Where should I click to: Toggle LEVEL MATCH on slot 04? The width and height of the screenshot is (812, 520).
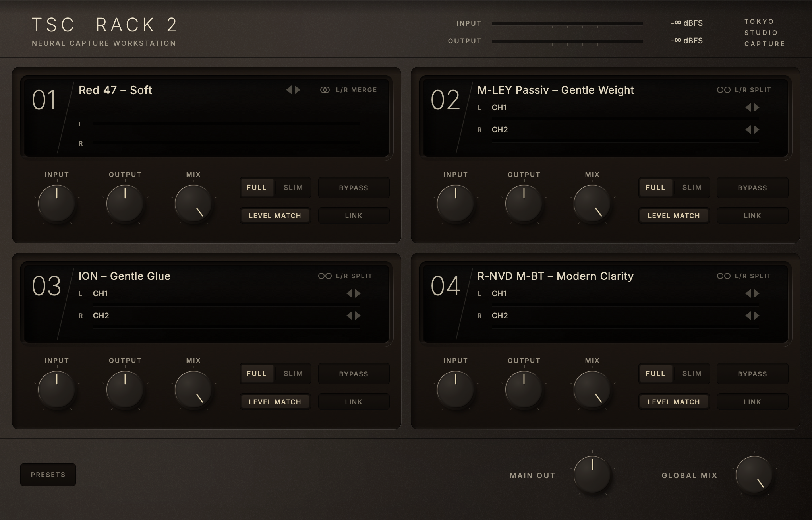pyautogui.click(x=674, y=402)
